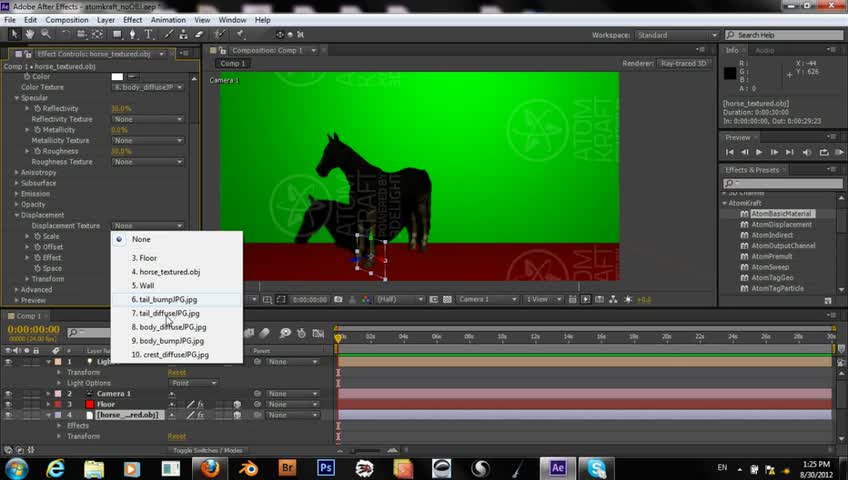Open Roughness Texture dropdown

pos(148,162)
